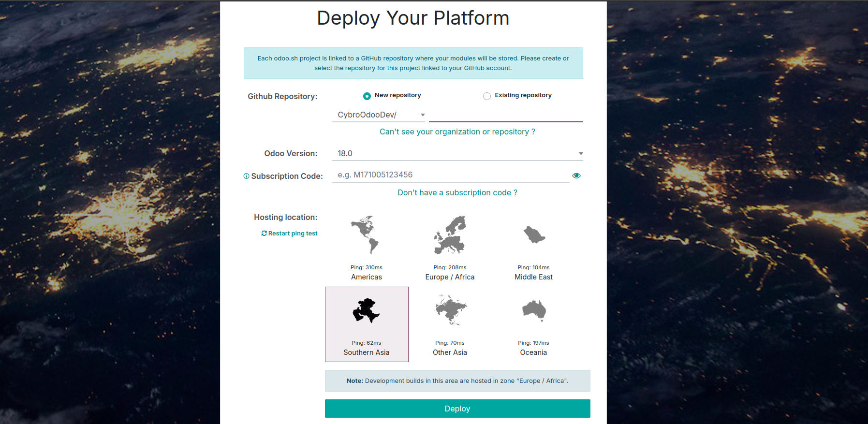The image size is (868, 424).
Task: Select the Existing repository radio button
Action: 487,96
